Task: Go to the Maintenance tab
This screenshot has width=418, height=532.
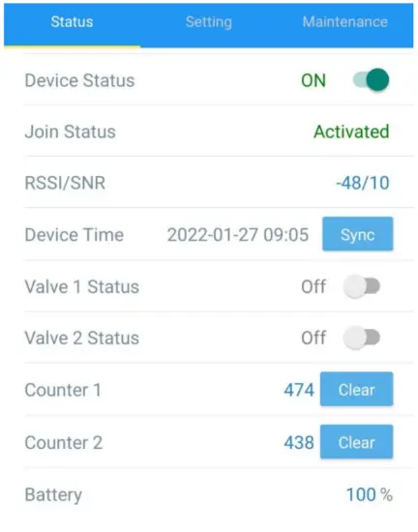Action: pos(345,22)
